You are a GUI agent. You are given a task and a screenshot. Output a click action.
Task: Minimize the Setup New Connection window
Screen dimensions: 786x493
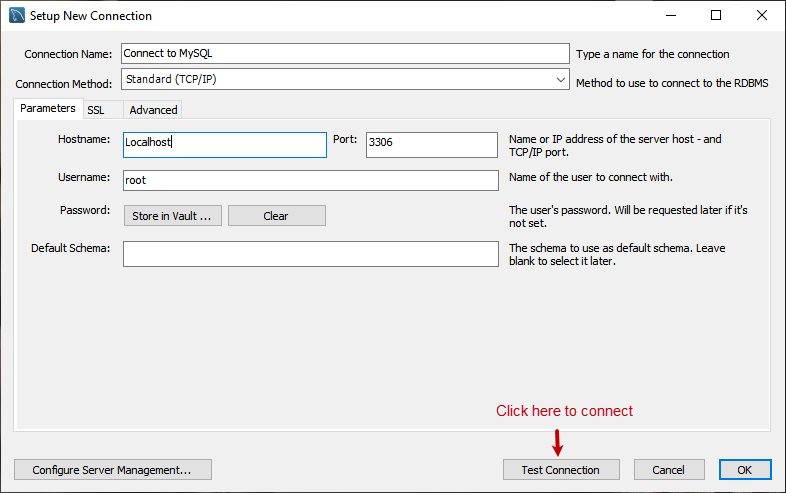(x=671, y=16)
